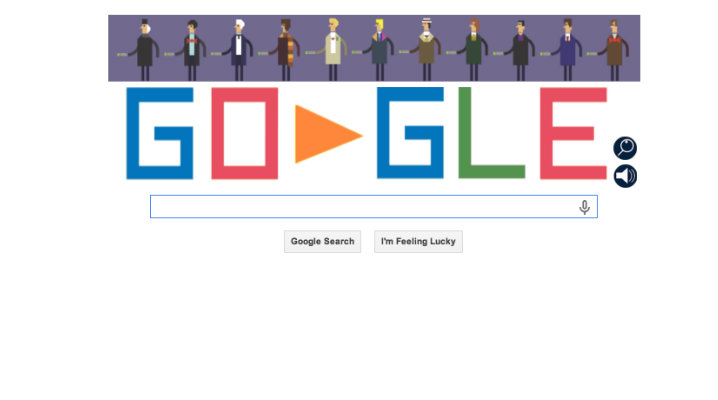Click the magnifying glass search icon
This screenshot has height=400, width=718.
pyautogui.click(x=625, y=148)
